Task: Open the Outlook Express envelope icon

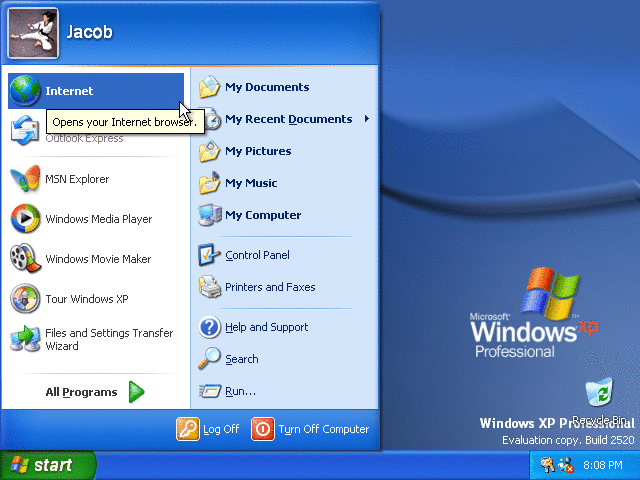Action: click(x=25, y=131)
